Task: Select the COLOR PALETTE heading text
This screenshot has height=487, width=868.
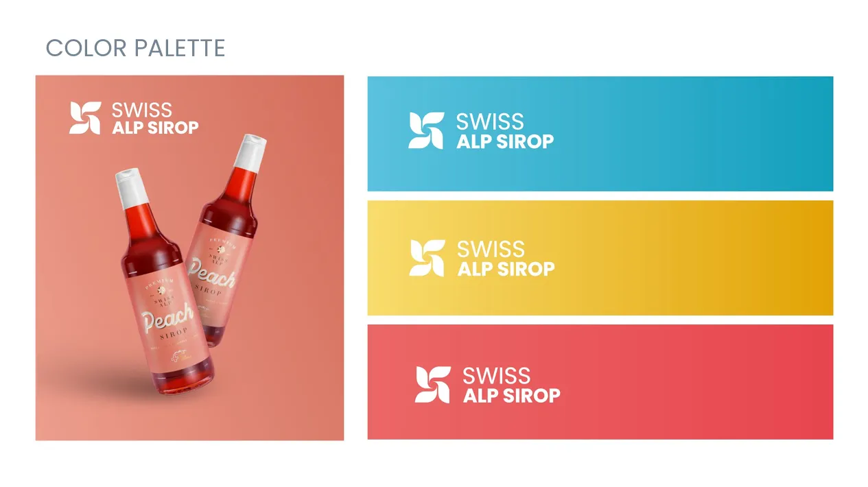Action: tap(135, 48)
